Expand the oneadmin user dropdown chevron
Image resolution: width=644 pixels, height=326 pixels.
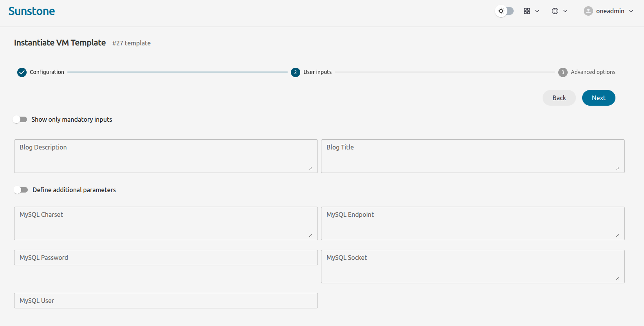pos(631,11)
